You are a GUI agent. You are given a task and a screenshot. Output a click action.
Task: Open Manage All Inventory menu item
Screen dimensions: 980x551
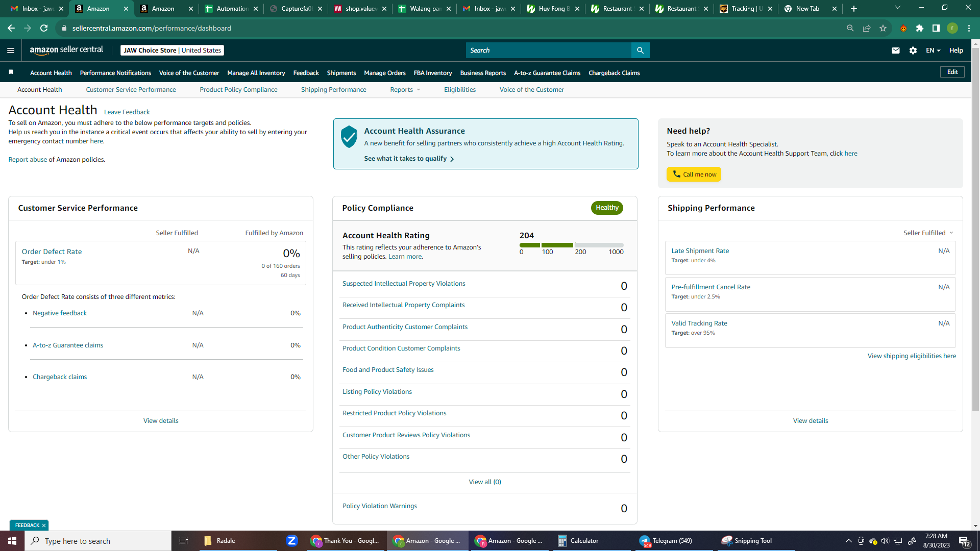pyautogui.click(x=256, y=73)
